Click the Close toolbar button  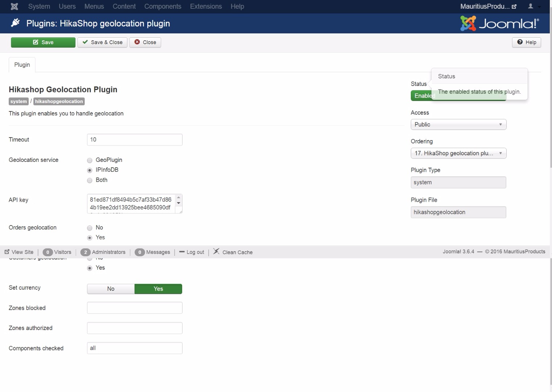[145, 42]
